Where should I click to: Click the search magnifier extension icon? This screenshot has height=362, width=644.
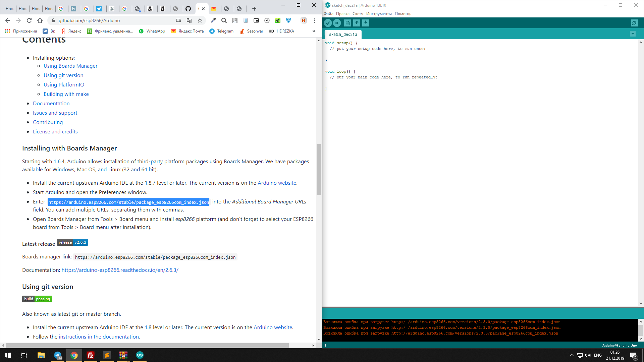224,20
